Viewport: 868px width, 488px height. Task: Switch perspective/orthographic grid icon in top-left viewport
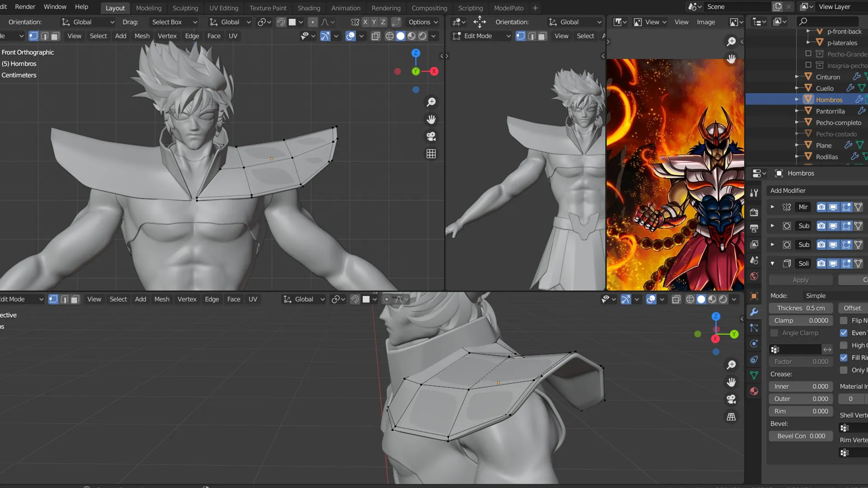(x=431, y=154)
